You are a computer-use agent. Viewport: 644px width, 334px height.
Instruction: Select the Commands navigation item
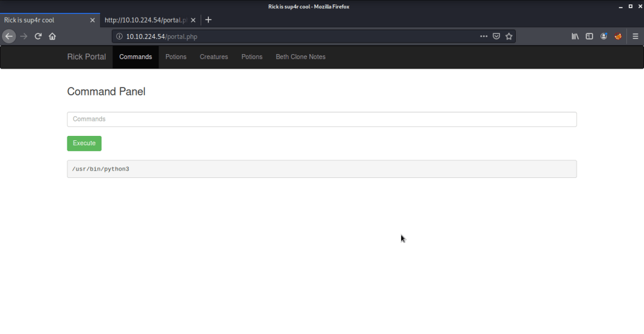pyautogui.click(x=136, y=57)
